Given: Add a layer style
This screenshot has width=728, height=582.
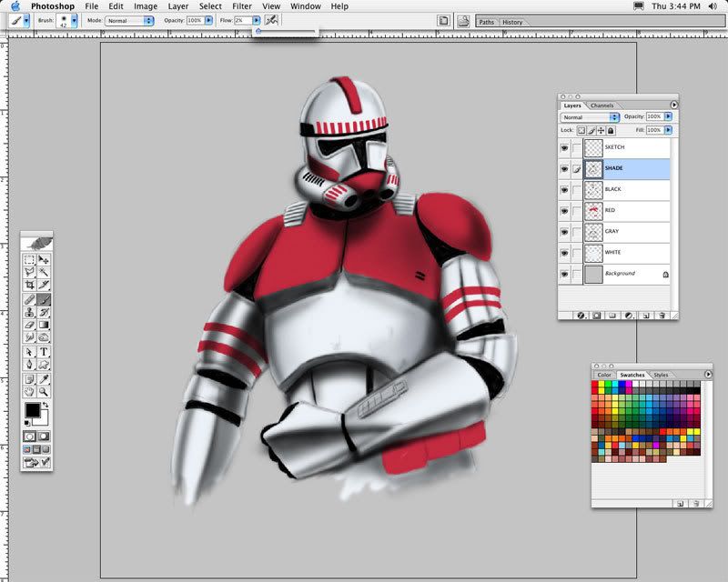Looking at the screenshot, I should (x=581, y=316).
